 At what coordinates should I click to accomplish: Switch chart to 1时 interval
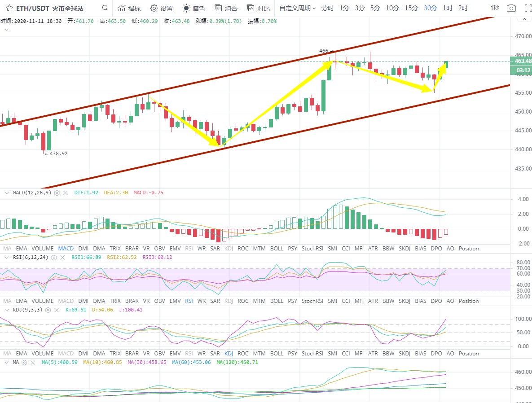(x=447, y=8)
